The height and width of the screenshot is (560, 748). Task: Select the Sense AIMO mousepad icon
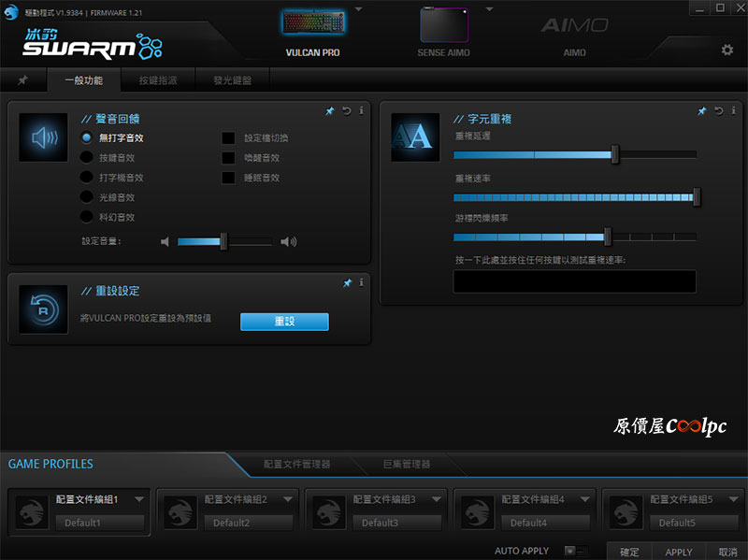(444, 25)
